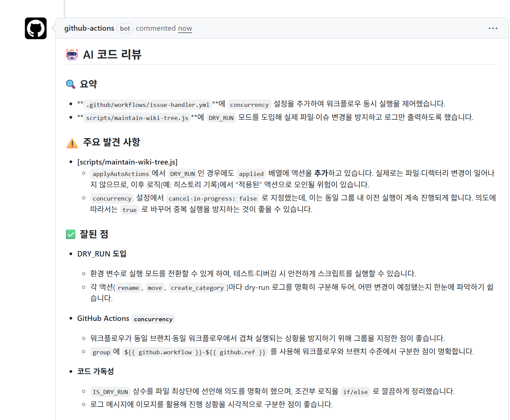
Task: Click the GitHub Octocat avatar icon
Action: point(36,28)
